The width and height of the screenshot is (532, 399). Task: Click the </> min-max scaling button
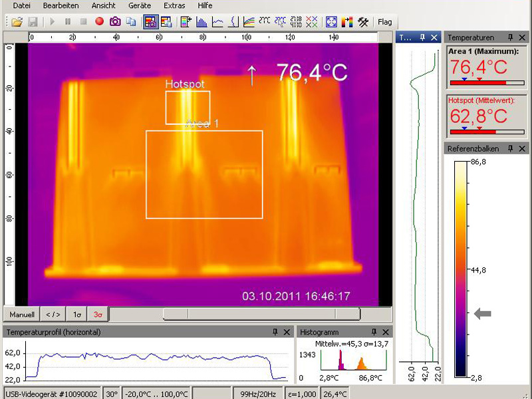click(x=53, y=315)
